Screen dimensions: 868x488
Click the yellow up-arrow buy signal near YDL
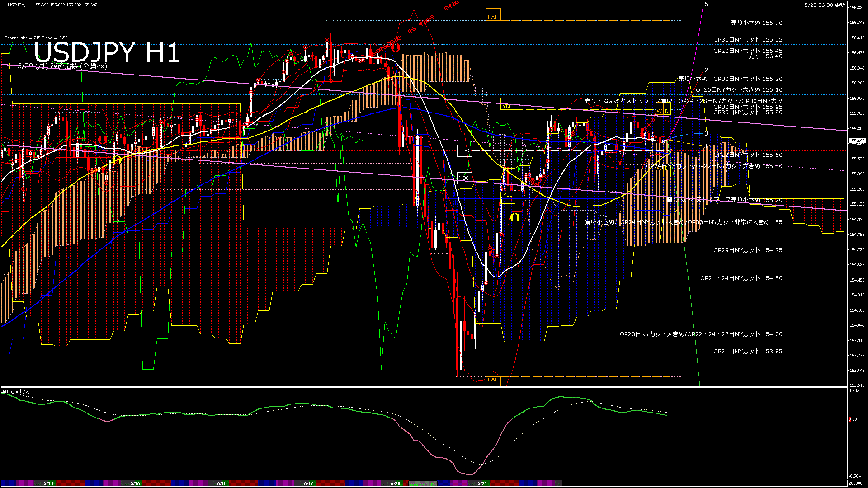point(514,217)
